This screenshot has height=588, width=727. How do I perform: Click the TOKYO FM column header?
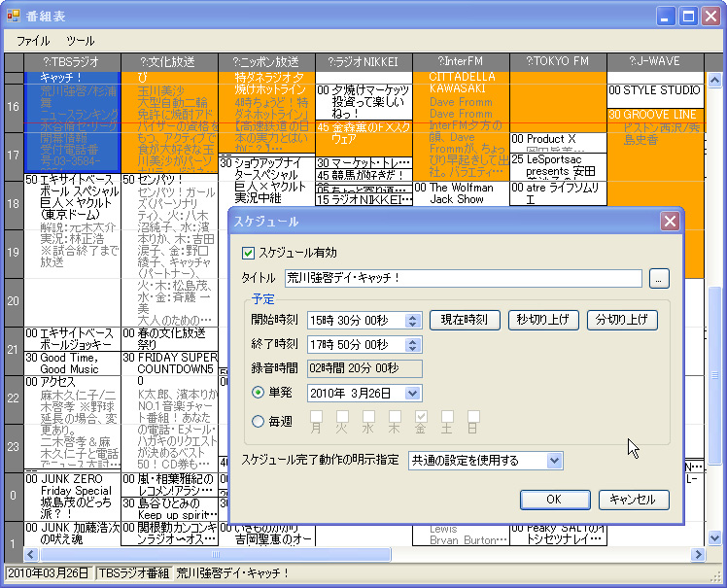click(x=558, y=61)
